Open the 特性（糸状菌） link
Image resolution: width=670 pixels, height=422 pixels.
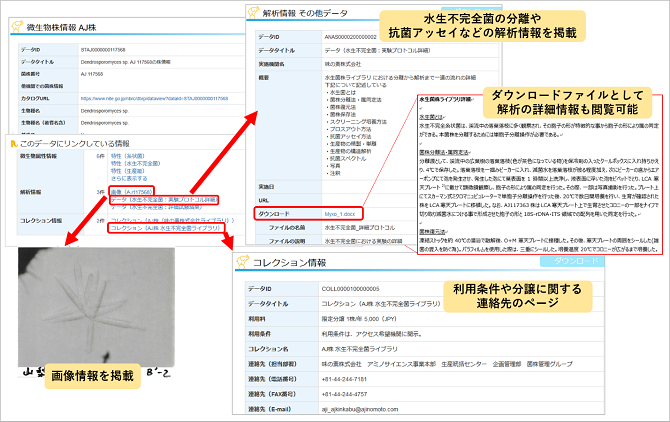128,156
